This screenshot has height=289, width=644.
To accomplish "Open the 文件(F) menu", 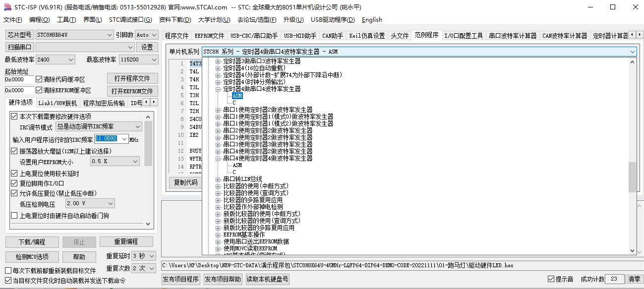I will (13, 20).
